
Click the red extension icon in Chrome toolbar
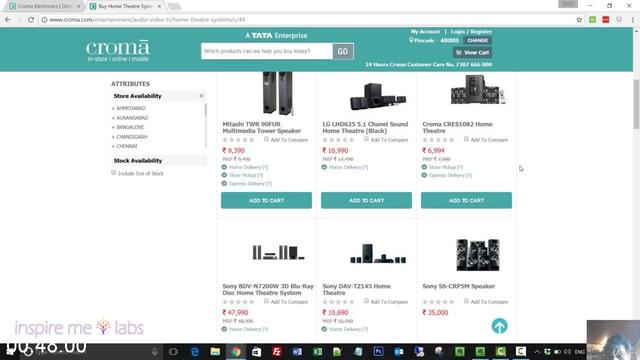click(606, 20)
